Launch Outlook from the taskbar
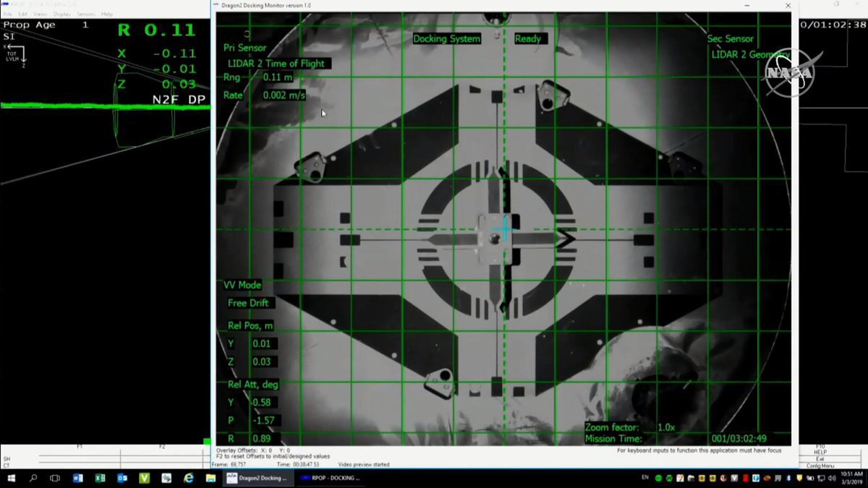868x488 pixels. coord(122,478)
